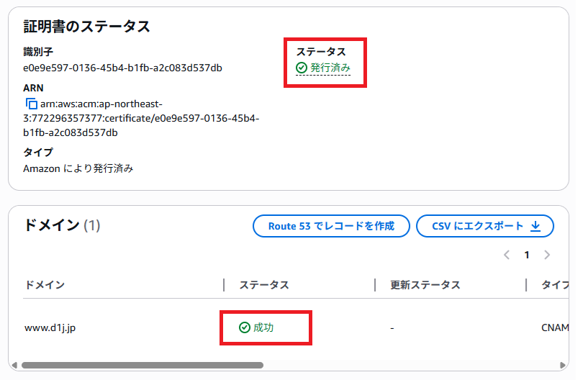Click the Amazon により発行済み type value
This screenshot has height=380, width=588.
78,168
